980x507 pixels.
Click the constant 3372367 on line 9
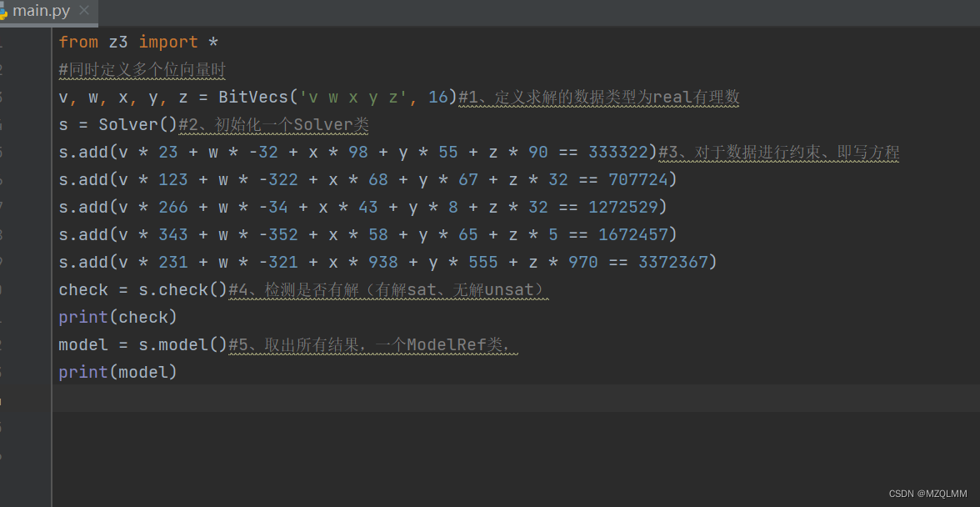click(x=676, y=262)
